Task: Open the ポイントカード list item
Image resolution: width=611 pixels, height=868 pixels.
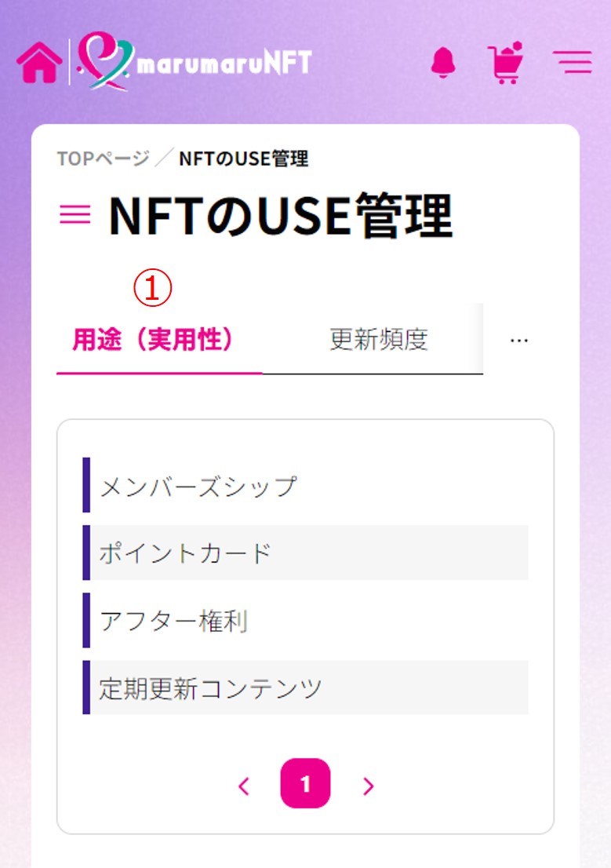Action: (306, 553)
